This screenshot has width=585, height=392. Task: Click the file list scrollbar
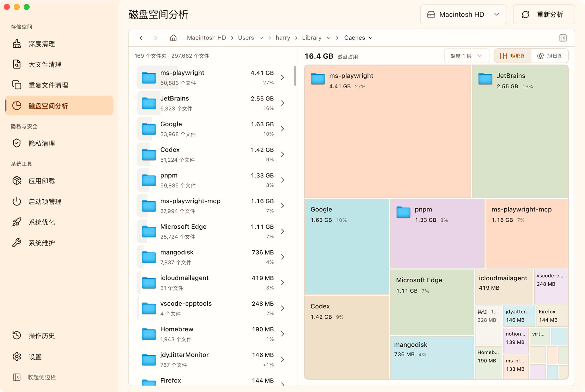point(295,76)
